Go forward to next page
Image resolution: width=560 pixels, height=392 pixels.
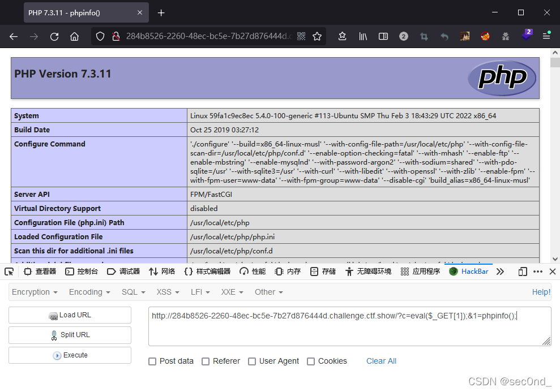[34, 36]
